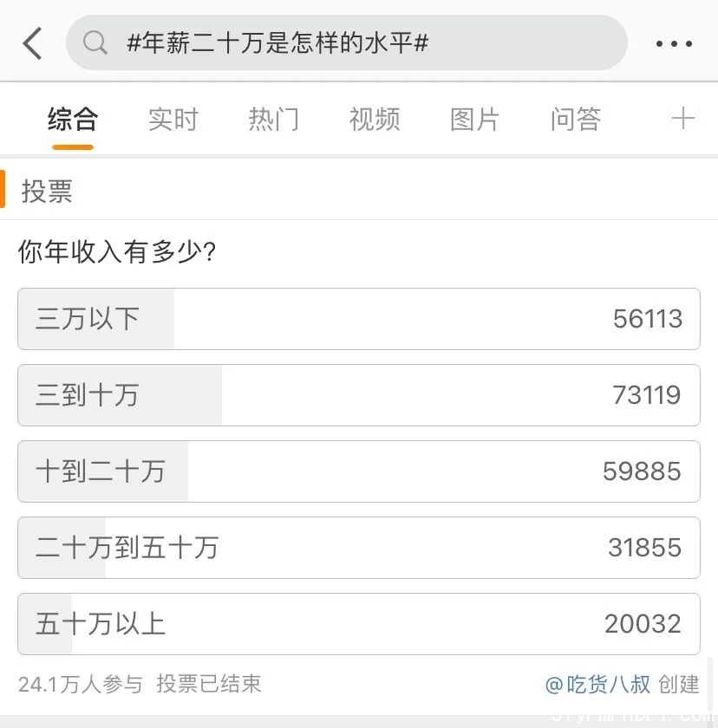
Task: Choose poll option 五十万以上
Action: [x=359, y=623]
